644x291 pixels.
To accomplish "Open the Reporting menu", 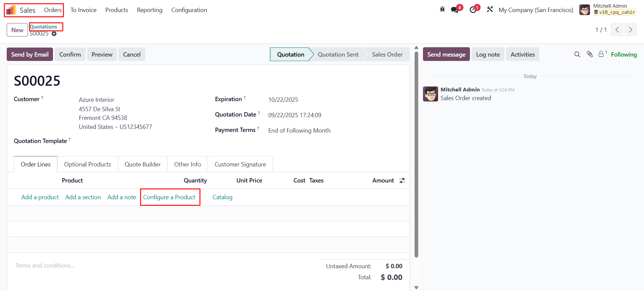I will click(x=150, y=10).
